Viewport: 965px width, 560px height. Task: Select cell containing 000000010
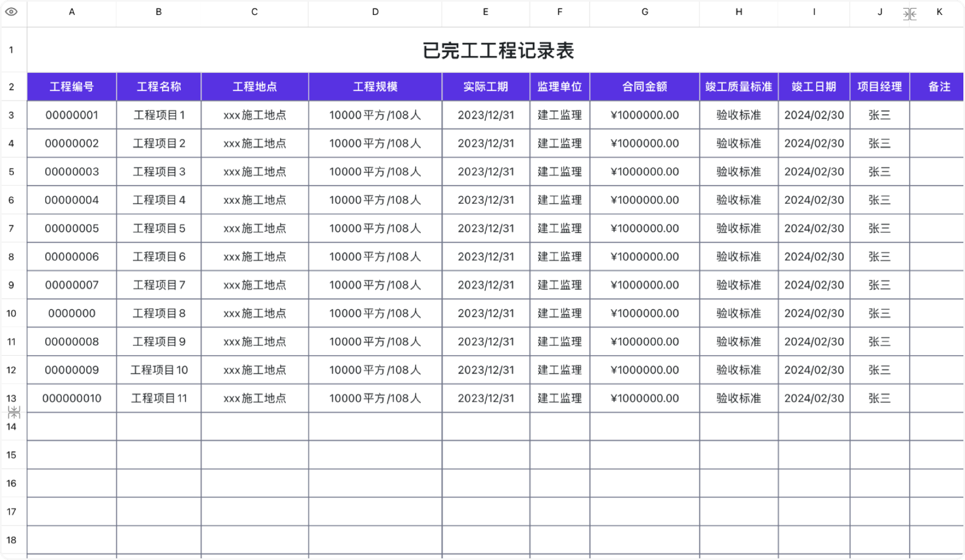pyautogui.click(x=72, y=399)
